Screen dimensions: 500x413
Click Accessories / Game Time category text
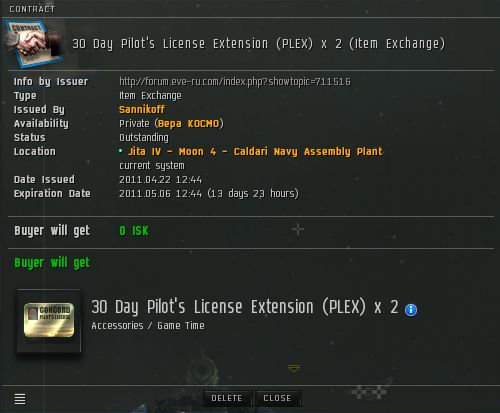148,326
